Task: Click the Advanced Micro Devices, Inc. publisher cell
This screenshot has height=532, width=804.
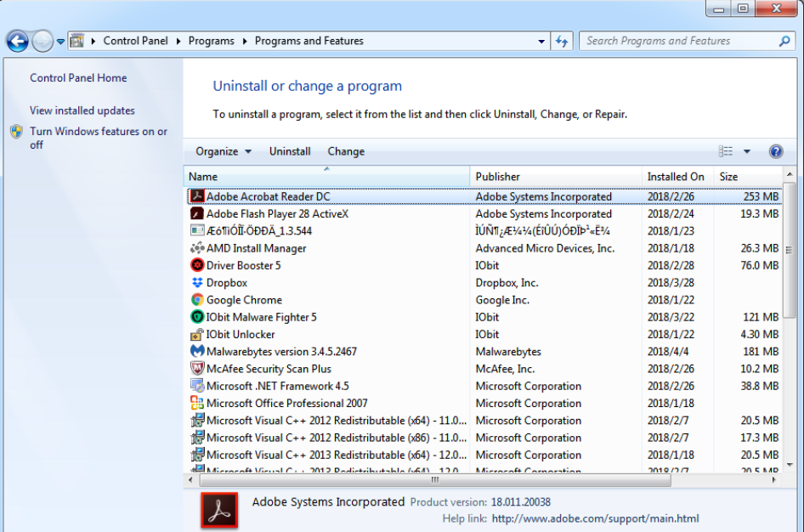Action: [545, 248]
